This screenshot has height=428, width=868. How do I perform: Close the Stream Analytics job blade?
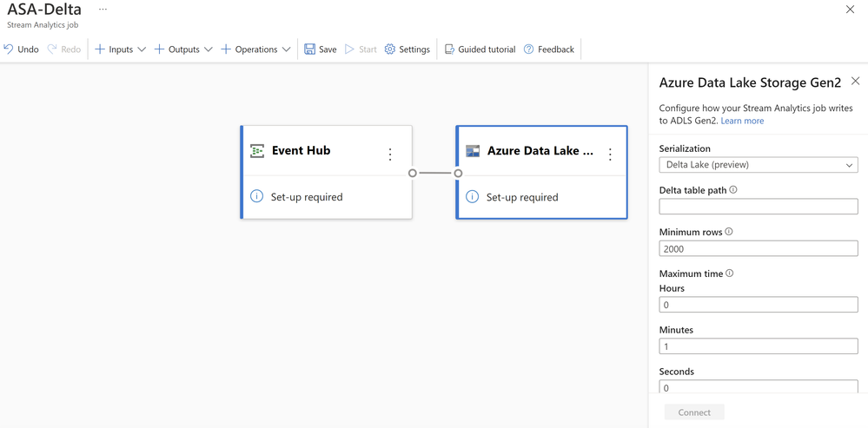pos(851,10)
